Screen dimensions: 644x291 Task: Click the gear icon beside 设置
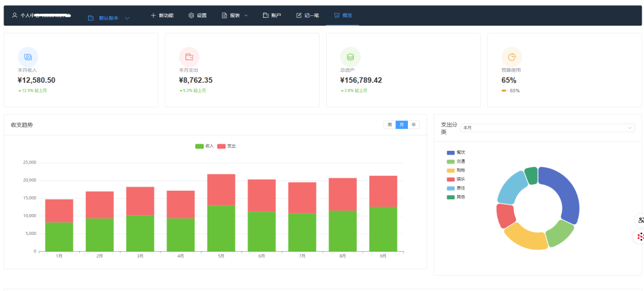point(191,16)
